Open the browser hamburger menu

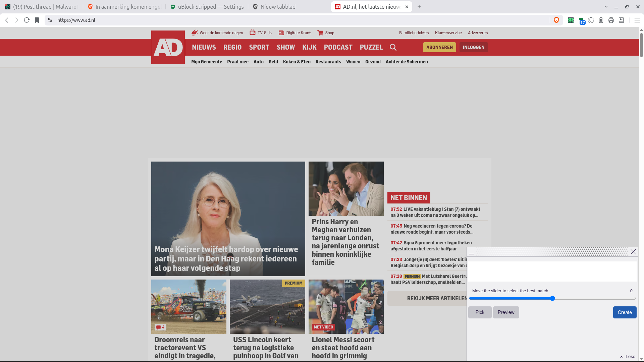pyautogui.click(x=637, y=20)
